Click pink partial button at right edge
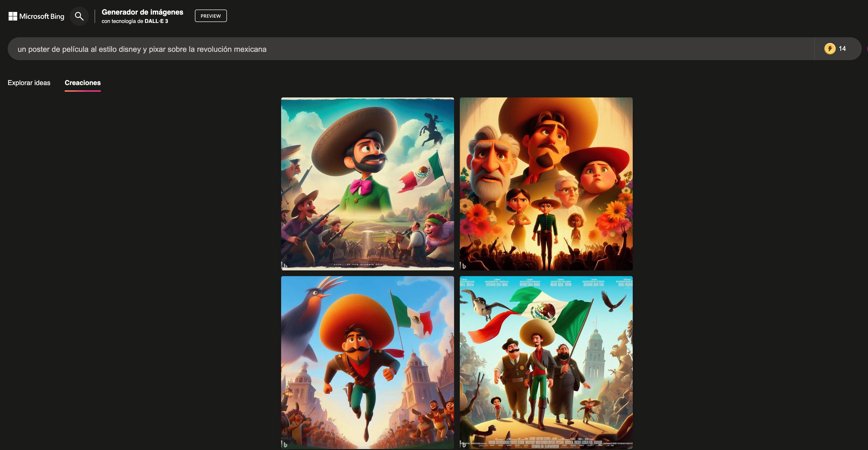The height and width of the screenshot is (450, 868). click(867, 48)
